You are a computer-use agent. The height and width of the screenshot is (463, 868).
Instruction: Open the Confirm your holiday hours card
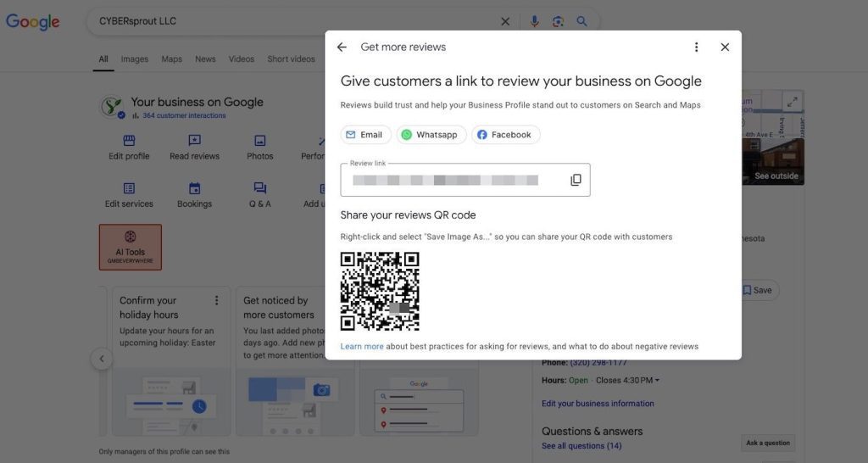[171, 361]
